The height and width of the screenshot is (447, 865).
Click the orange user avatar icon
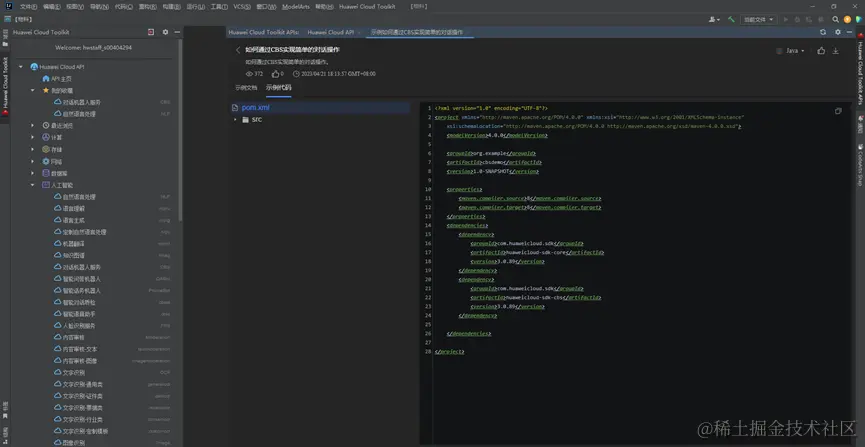[x=847, y=19]
